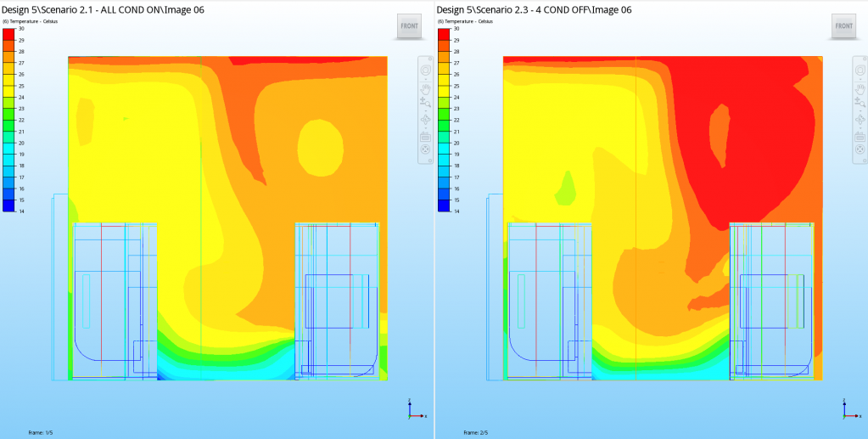The height and width of the screenshot is (439, 868).
Task: Expand Orbit dropdown arrow in Scenario 2.1 panel
Action: click(426, 128)
